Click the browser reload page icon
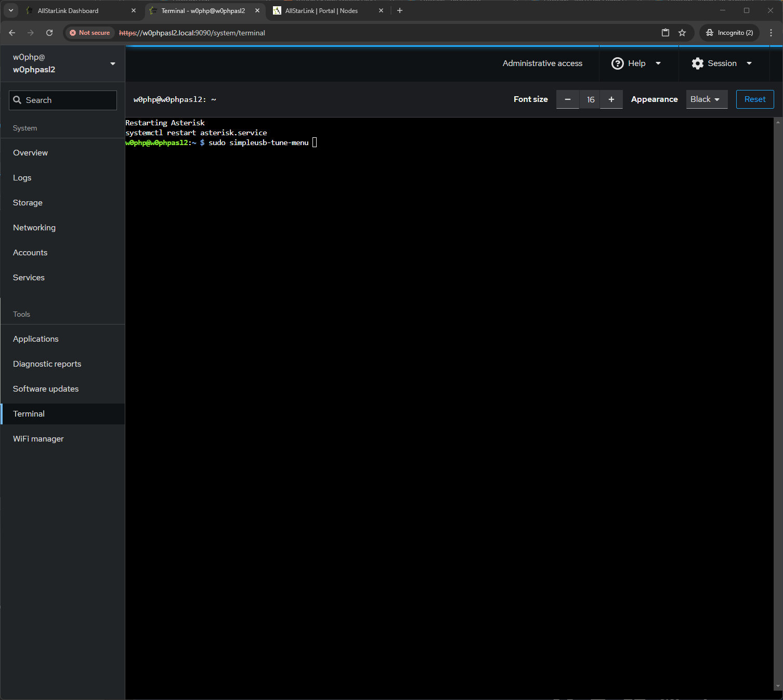Image resolution: width=783 pixels, height=700 pixels. pyautogui.click(x=49, y=33)
